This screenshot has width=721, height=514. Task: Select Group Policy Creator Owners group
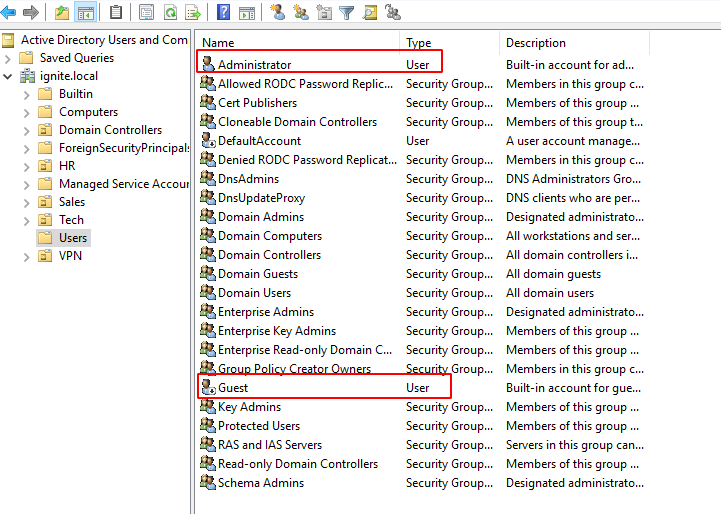coord(294,368)
